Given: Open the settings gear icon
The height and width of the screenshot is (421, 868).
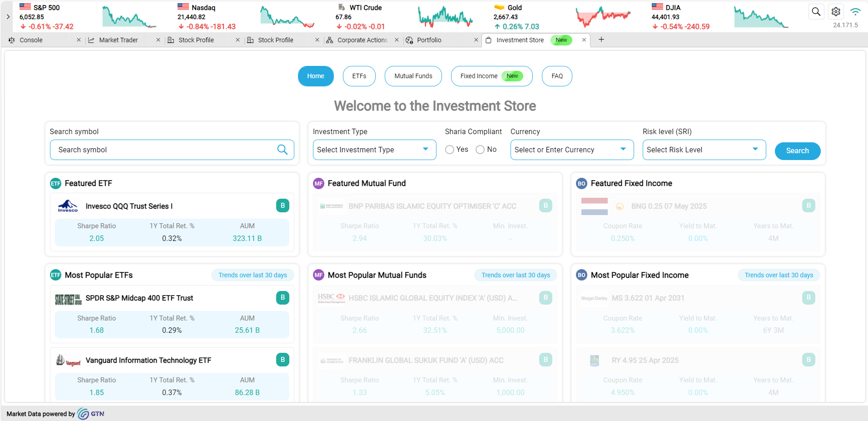Looking at the screenshot, I should (836, 12).
